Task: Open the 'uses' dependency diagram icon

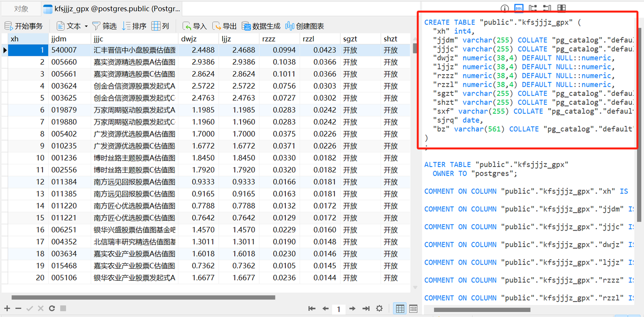Action: 533,8
